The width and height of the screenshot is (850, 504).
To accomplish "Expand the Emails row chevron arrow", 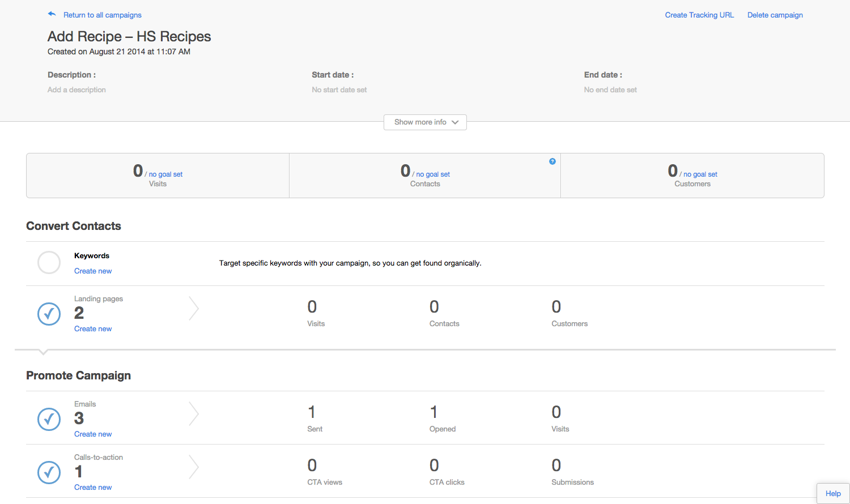I will [194, 414].
